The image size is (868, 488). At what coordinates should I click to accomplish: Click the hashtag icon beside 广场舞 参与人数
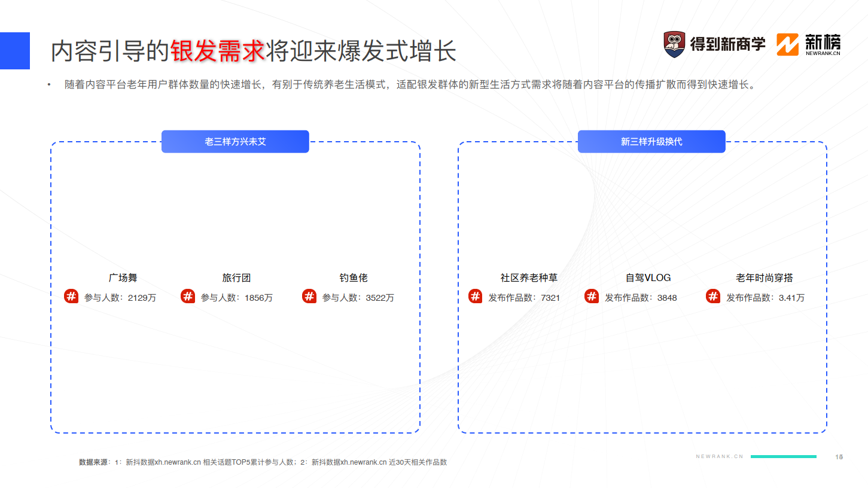coord(71,296)
